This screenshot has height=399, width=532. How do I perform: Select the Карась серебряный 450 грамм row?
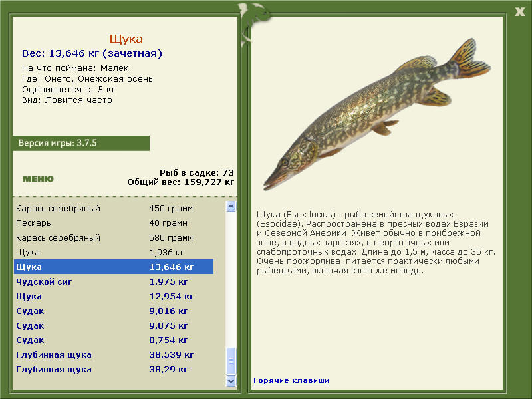114,208
